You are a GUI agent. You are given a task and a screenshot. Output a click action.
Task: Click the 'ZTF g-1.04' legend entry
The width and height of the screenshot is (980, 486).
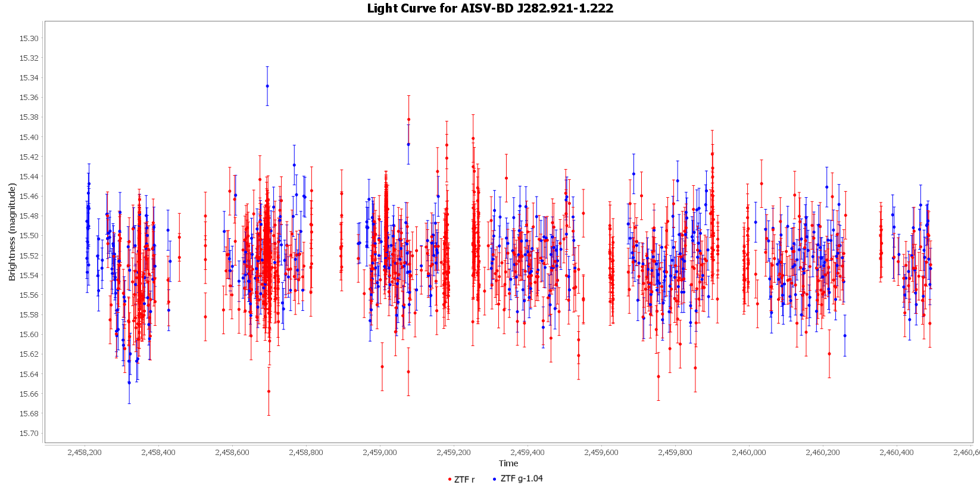(x=518, y=479)
